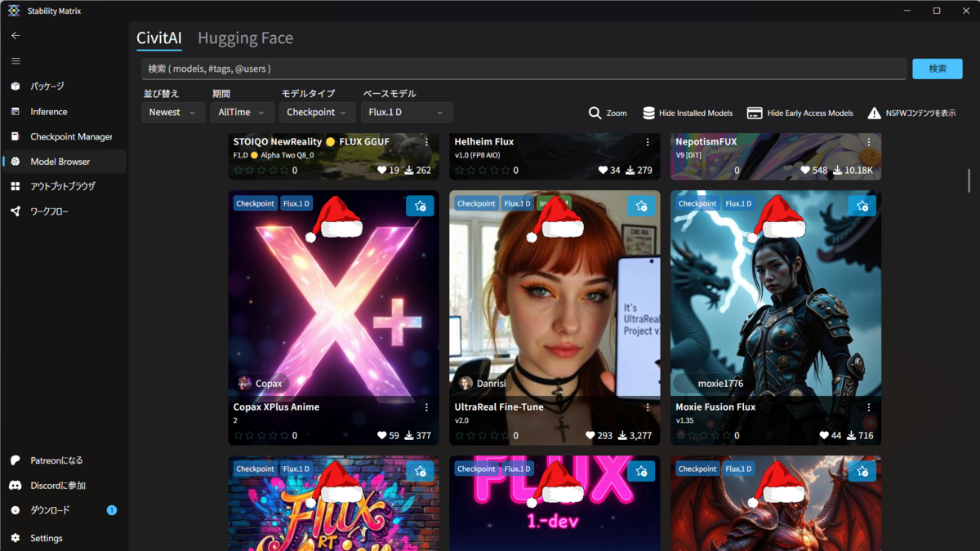
Task: Open more options for STOIQO NewReality
Action: point(426,142)
